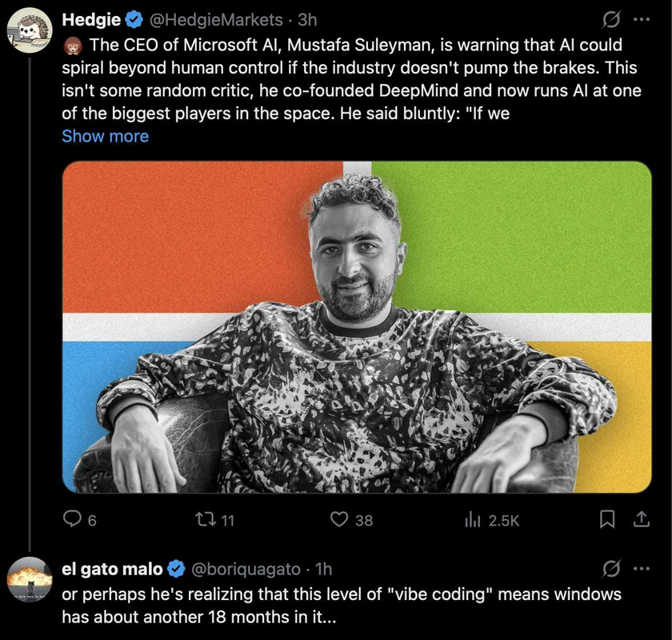Open Hedgie's hedgehog profile avatar
The width and height of the screenshot is (672, 640).
click(x=30, y=30)
